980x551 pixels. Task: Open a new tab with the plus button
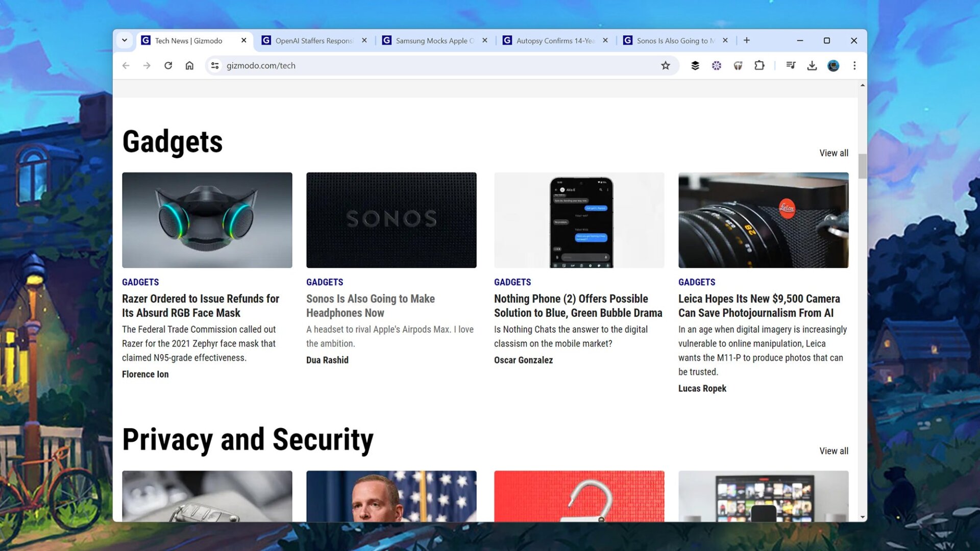pyautogui.click(x=747, y=40)
